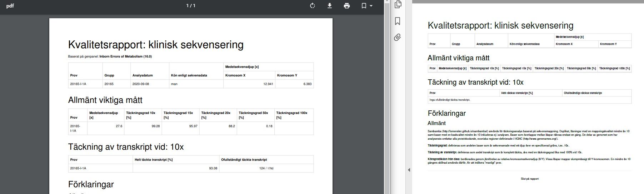Open the genenames.org link in right document

pos(540,139)
